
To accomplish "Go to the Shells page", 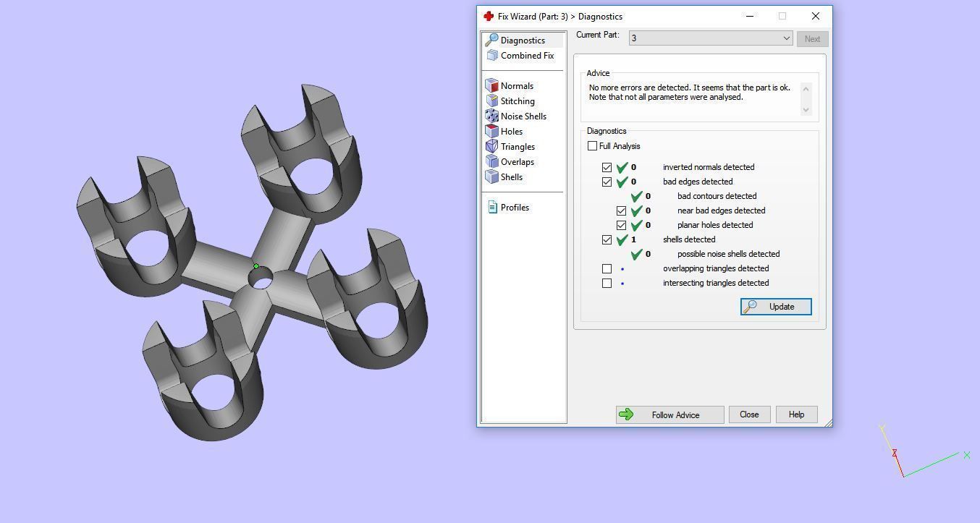I will point(512,177).
